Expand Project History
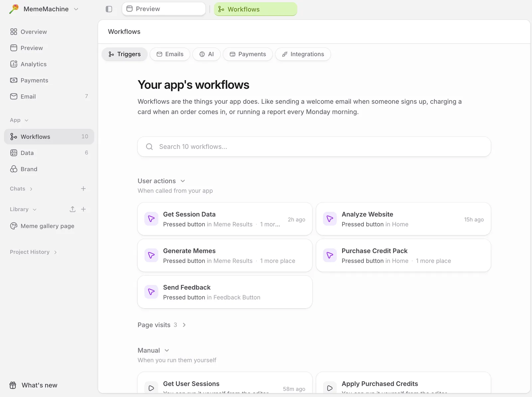Screen dimensions: 532x397 click(33, 252)
